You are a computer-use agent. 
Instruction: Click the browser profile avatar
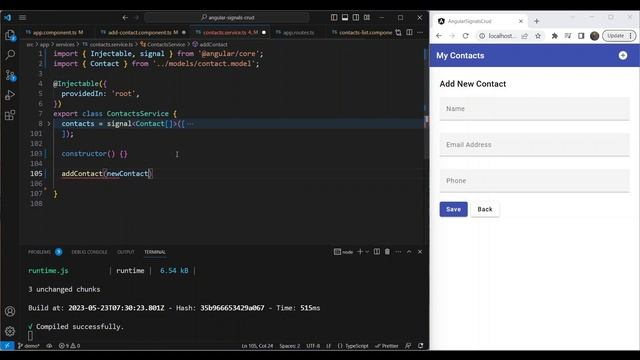point(595,36)
